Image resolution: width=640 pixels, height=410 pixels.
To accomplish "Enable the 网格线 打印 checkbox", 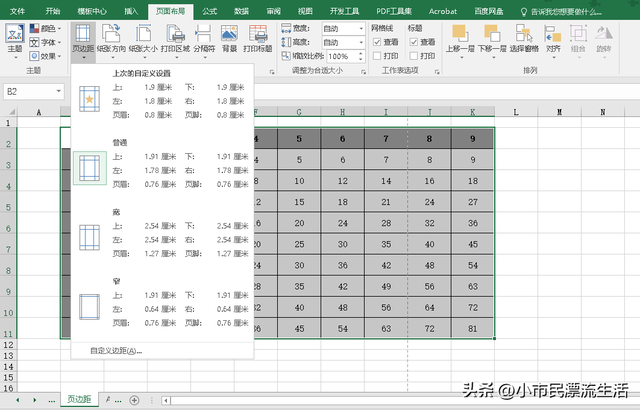I will 376,57.
